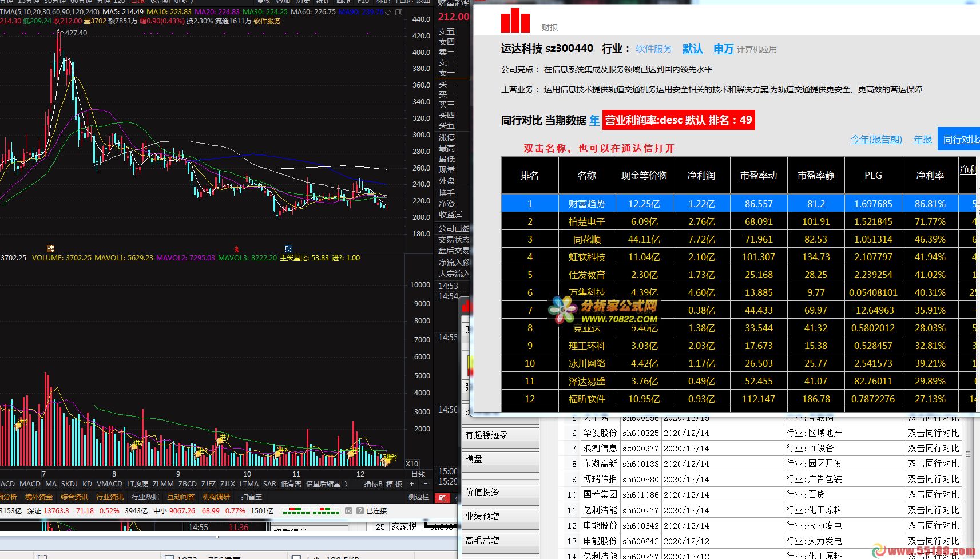Click the blue 年 period selector
The width and height of the screenshot is (980, 559).
[x=594, y=121]
